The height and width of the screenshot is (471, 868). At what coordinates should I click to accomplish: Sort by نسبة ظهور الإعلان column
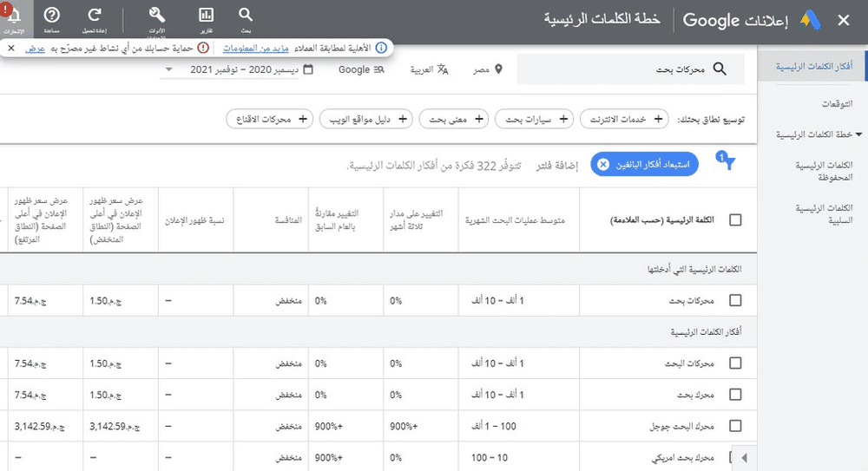194,220
